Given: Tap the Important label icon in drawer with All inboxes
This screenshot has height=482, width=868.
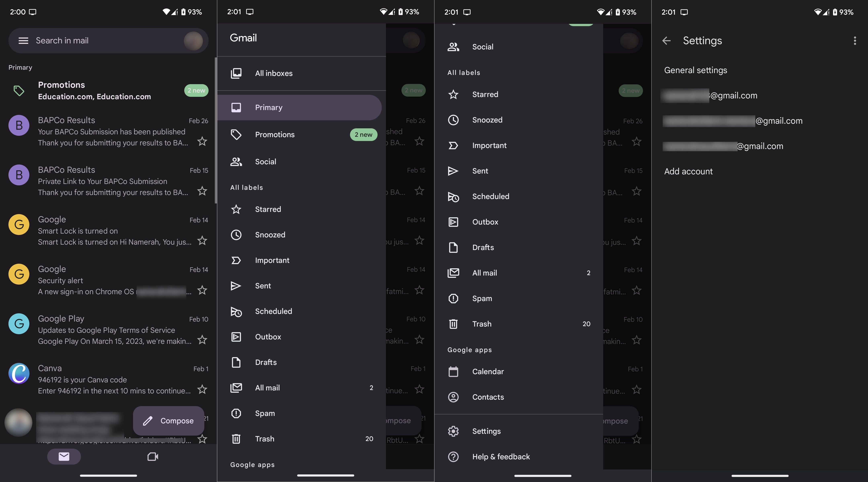Looking at the screenshot, I should pos(236,260).
